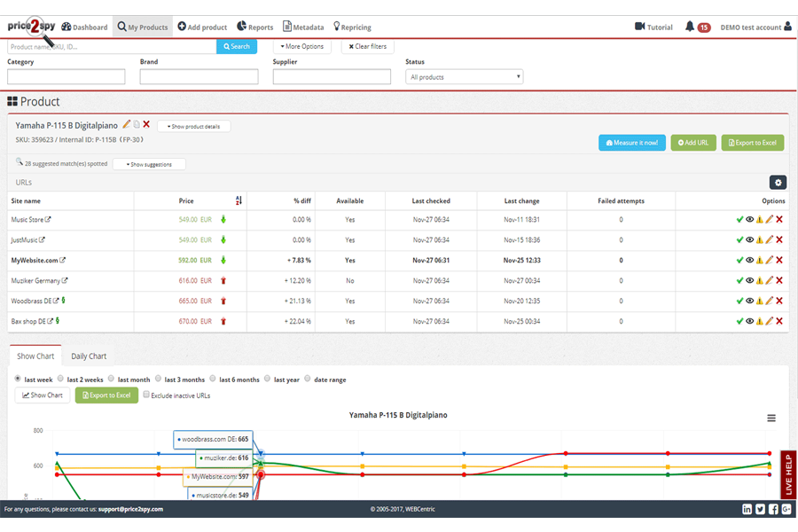Open LinkedIn icon in footer
Viewport: 798px width, 532px height.
[747, 509]
